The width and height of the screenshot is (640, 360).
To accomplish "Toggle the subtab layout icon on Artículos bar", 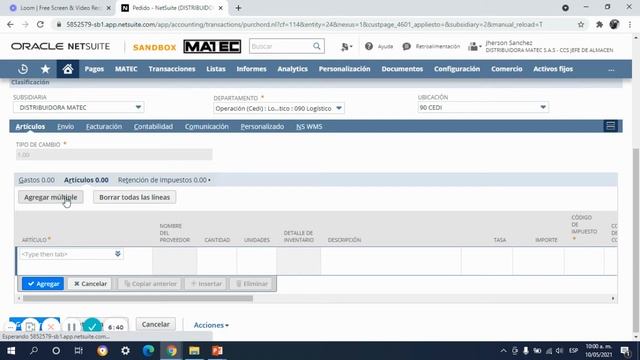I will pyautogui.click(x=611, y=126).
